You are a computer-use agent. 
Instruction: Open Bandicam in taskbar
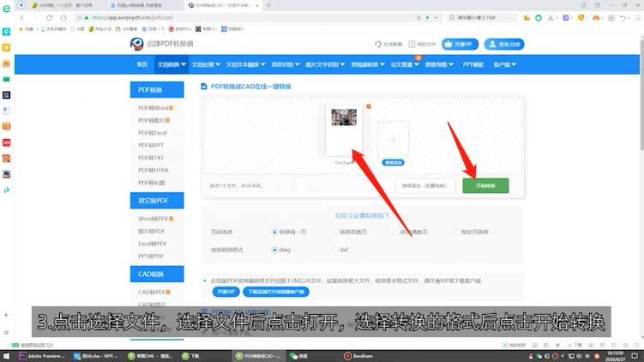tap(357, 356)
